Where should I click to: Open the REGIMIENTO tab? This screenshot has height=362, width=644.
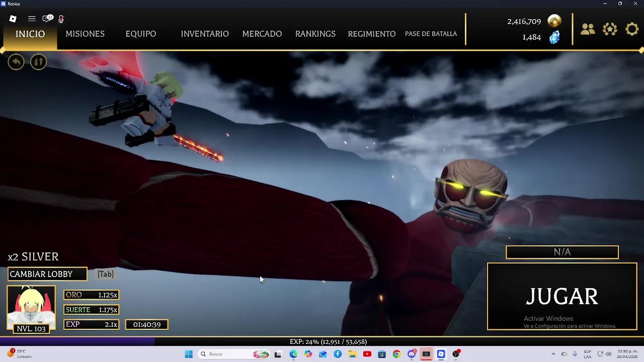click(372, 34)
